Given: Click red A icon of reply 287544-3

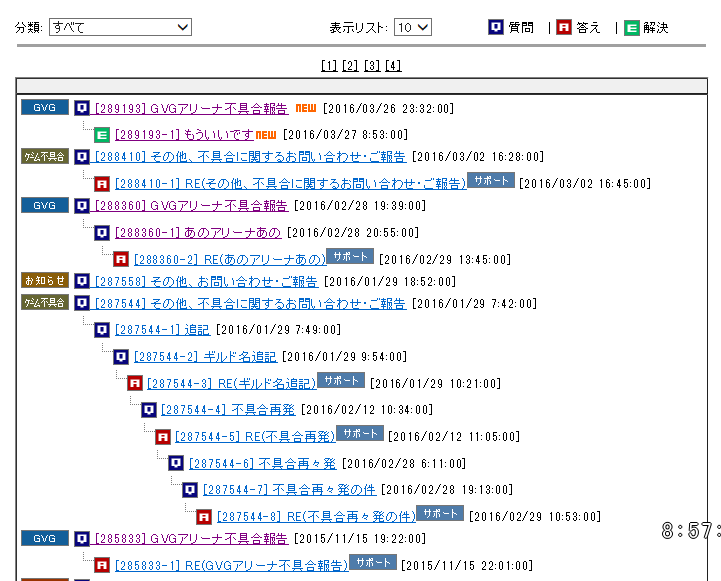Looking at the screenshot, I should click(x=135, y=383).
